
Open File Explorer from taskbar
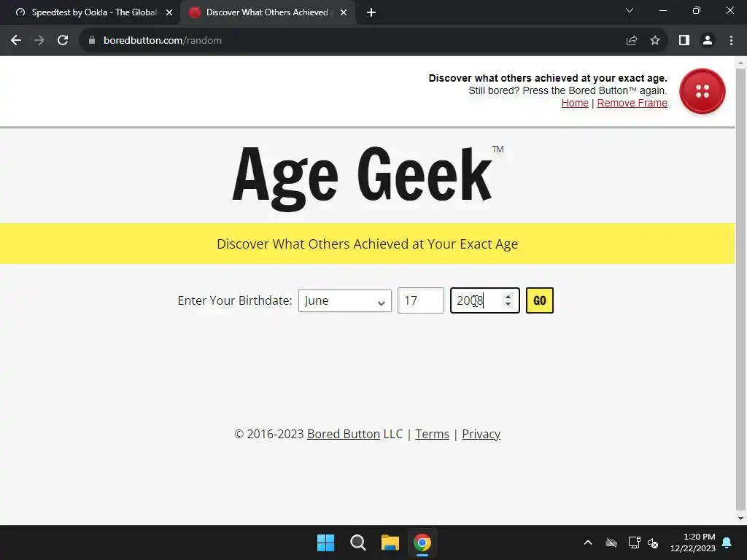(390, 542)
